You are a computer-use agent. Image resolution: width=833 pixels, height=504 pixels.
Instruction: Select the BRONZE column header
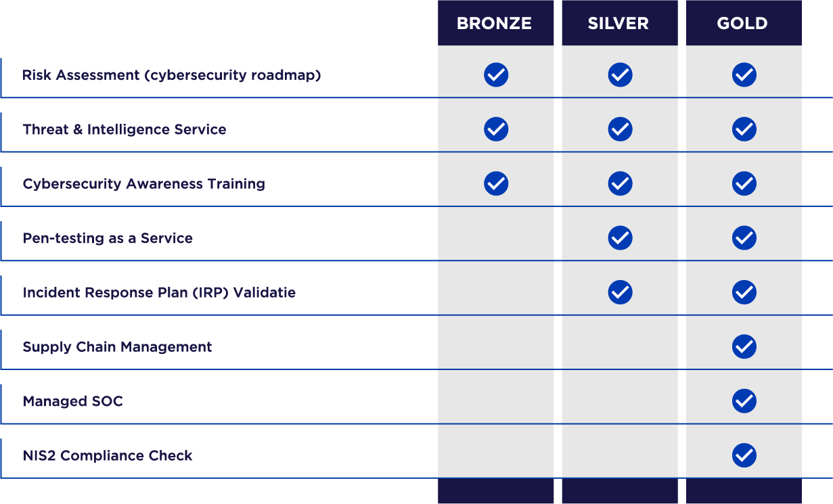[x=495, y=23]
